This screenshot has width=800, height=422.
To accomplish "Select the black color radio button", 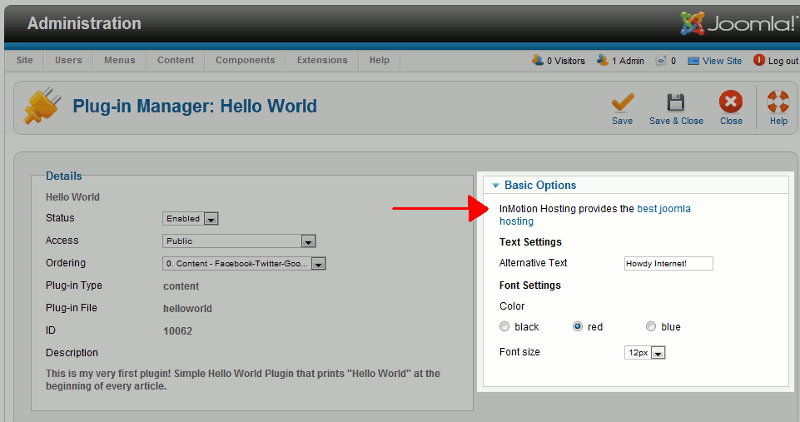I will point(505,327).
